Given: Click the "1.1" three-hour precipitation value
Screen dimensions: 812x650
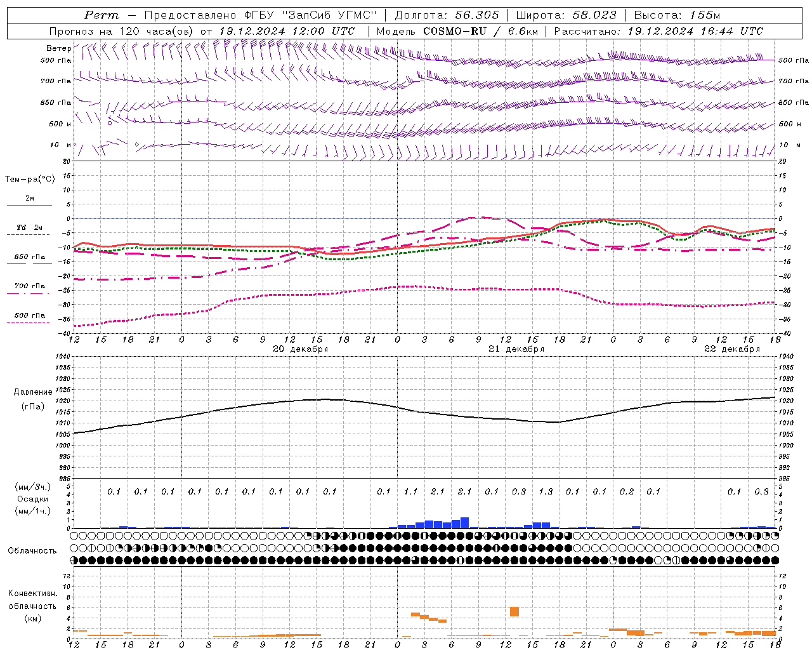Looking at the screenshot, I should coord(411,491).
